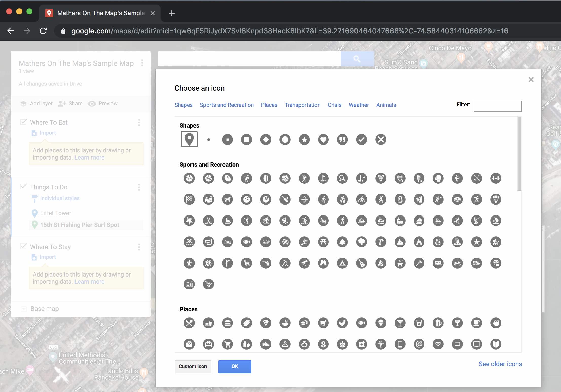Open the See older icons link

click(x=500, y=364)
